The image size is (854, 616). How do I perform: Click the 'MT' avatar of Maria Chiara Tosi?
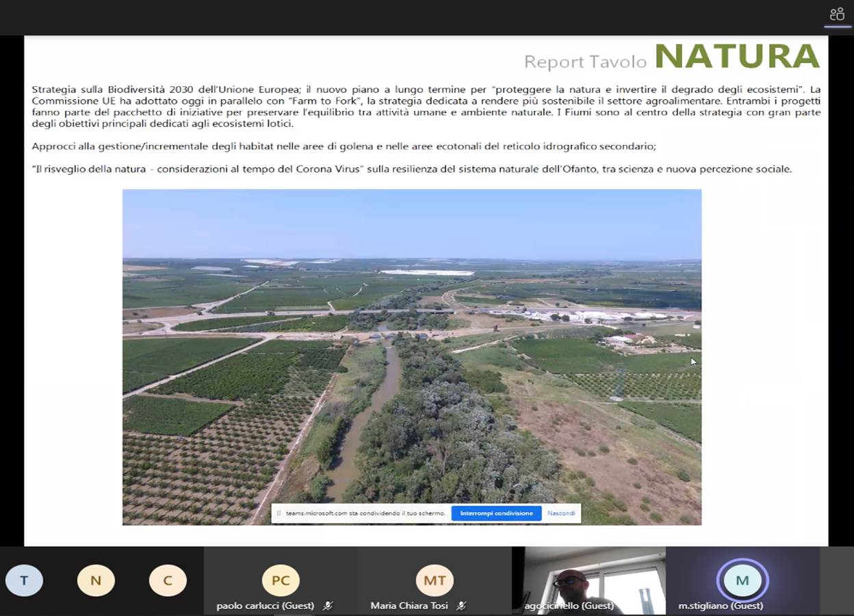[x=435, y=580]
